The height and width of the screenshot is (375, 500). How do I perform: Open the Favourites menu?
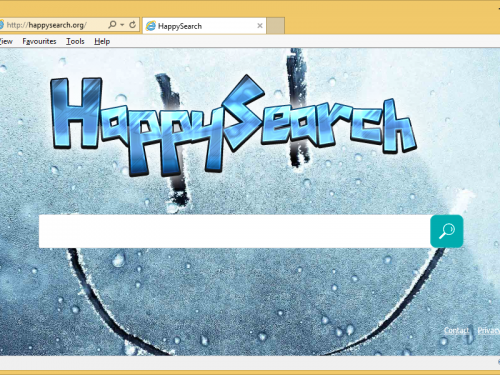click(39, 41)
